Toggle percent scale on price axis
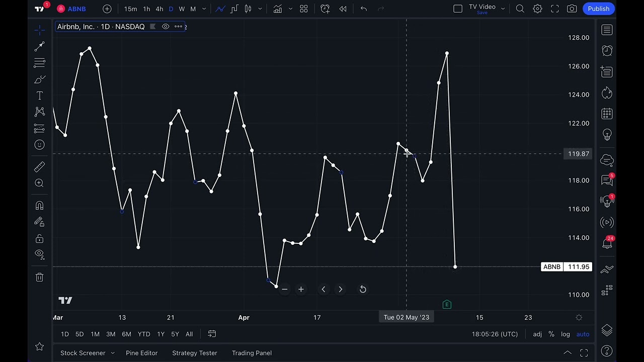This screenshot has height=362, width=644. click(x=551, y=334)
